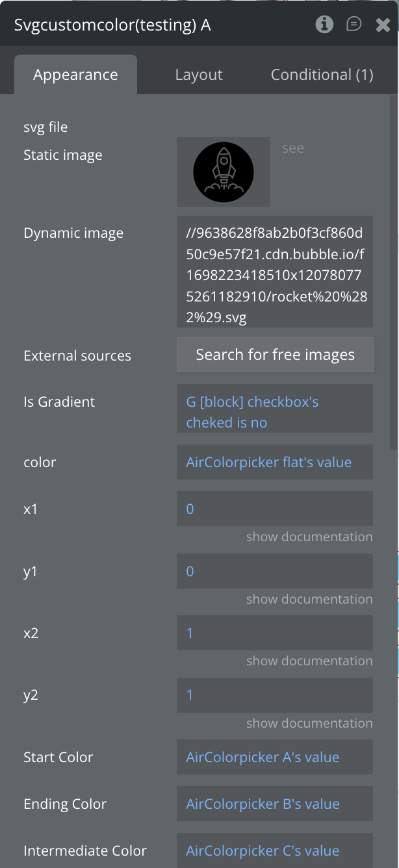Screen dimensions: 399x868
Task: Click the rocket static image thumbnail
Action: [x=224, y=172]
